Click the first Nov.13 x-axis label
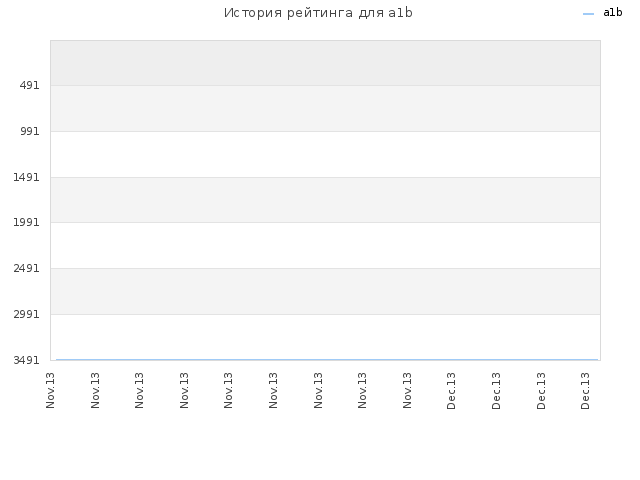The width and height of the screenshot is (640, 480). pyautogui.click(x=50, y=390)
